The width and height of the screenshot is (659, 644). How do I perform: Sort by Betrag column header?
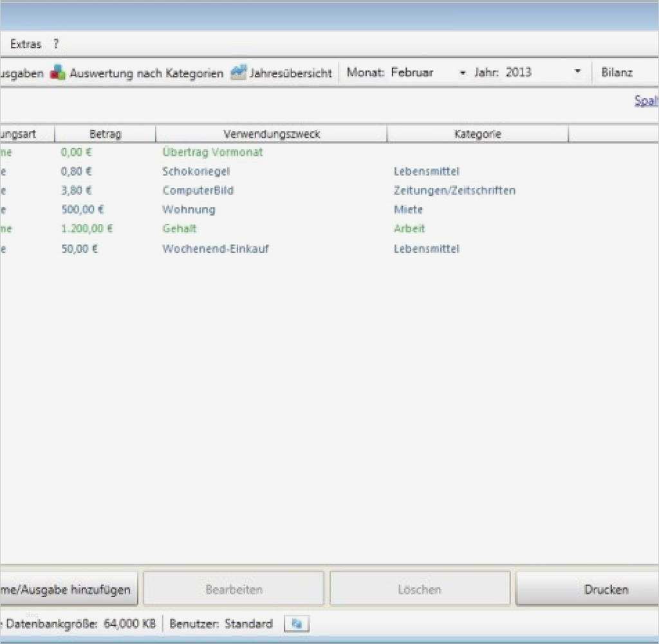[105, 134]
